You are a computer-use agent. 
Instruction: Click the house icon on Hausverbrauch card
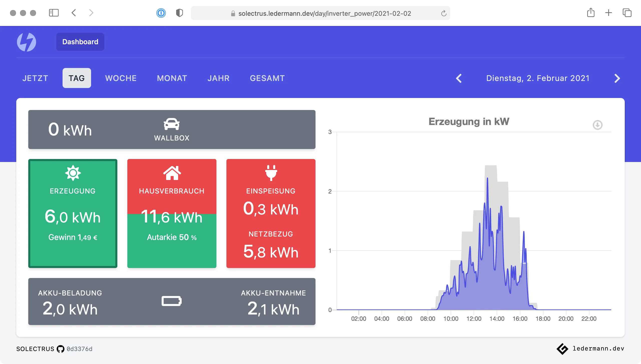pos(172,173)
